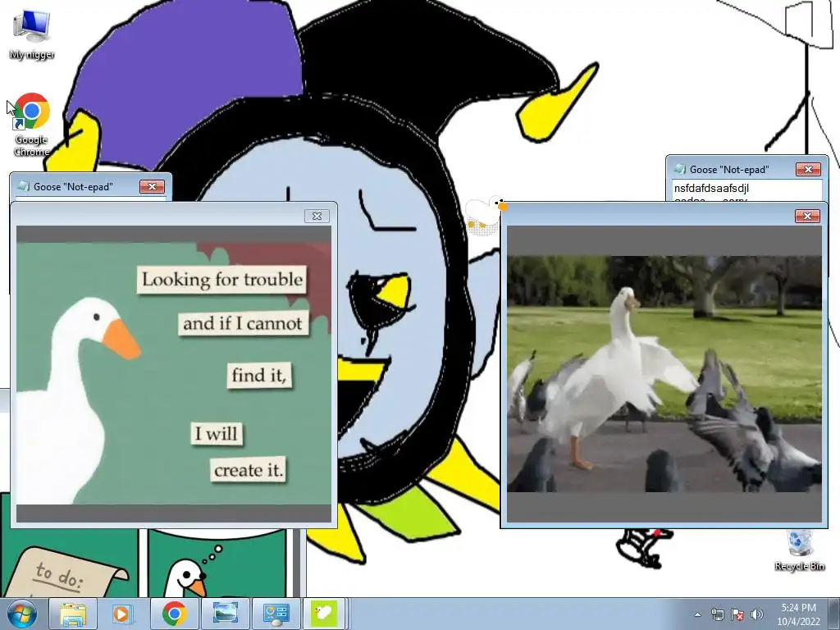
Task: Open the Google Chrome desktop shortcut
Action: tap(32, 125)
